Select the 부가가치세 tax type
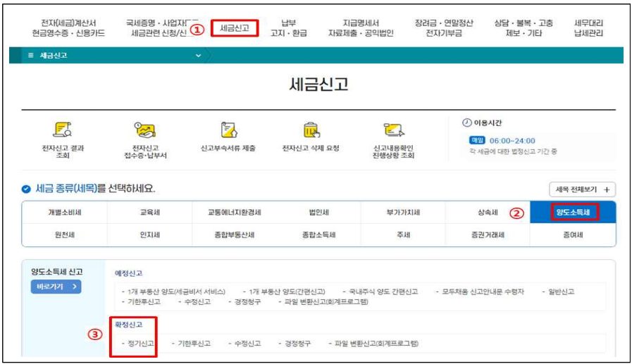Viewport: 632px width, 364px height. [x=403, y=212]
